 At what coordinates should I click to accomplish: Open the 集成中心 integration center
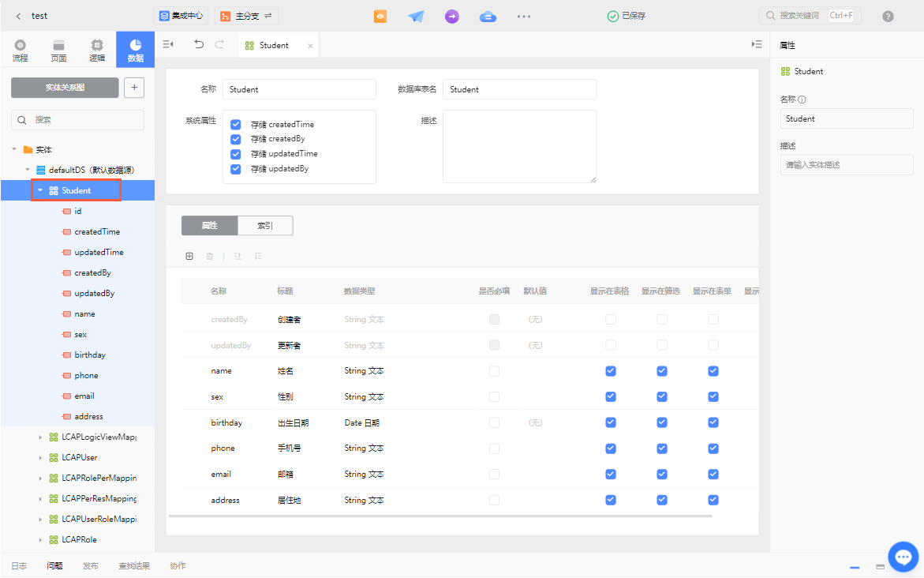click(181, 16)
